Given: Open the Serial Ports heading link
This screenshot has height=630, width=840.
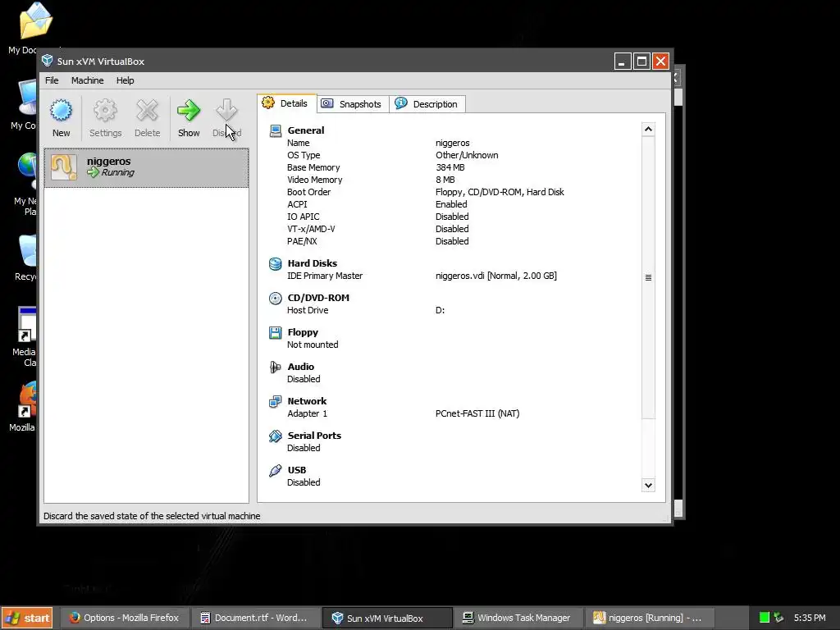Looking at the screenshot, I should [314, 436].
